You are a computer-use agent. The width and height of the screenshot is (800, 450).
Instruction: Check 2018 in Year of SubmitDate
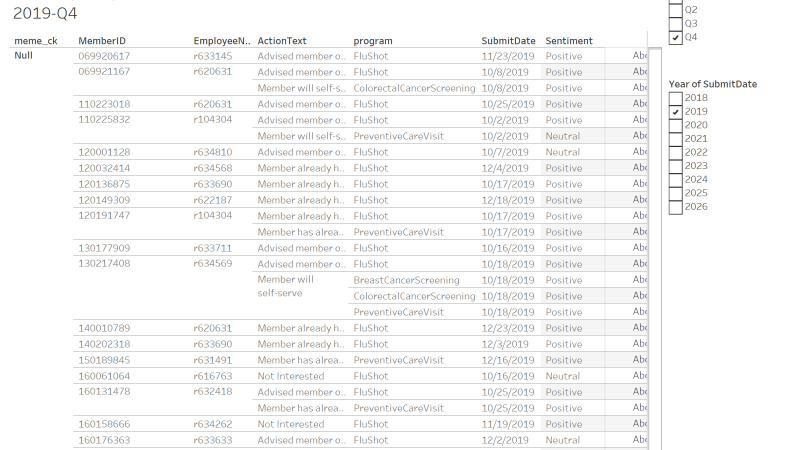click(675, 98)
